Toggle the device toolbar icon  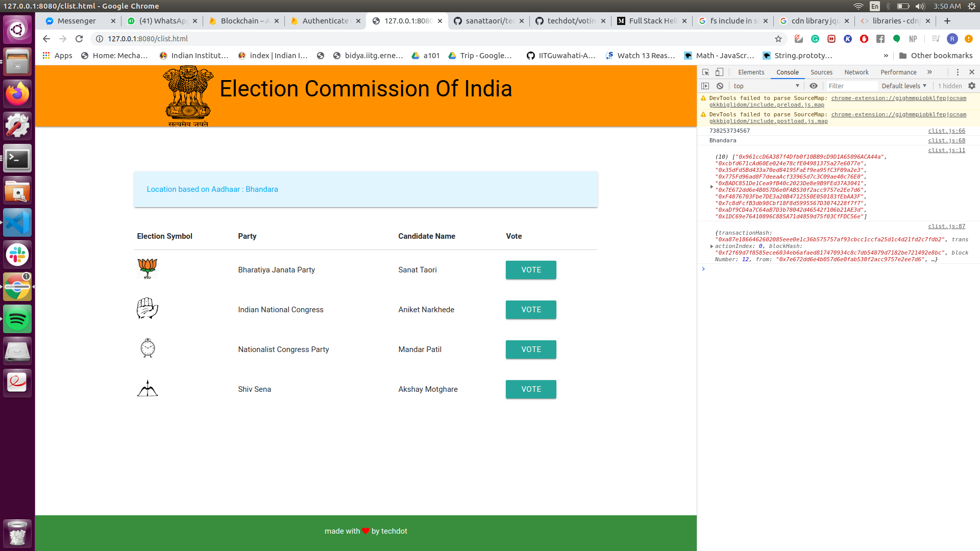(x=719, y=72)
